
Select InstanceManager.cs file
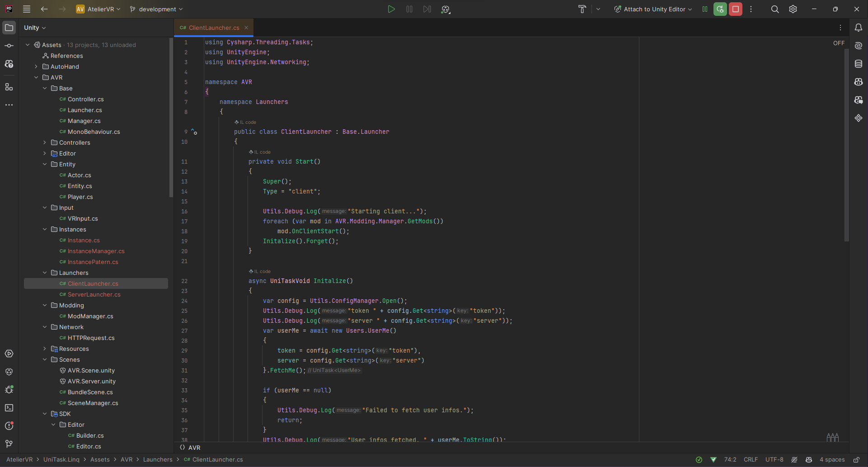click(96, 251)
